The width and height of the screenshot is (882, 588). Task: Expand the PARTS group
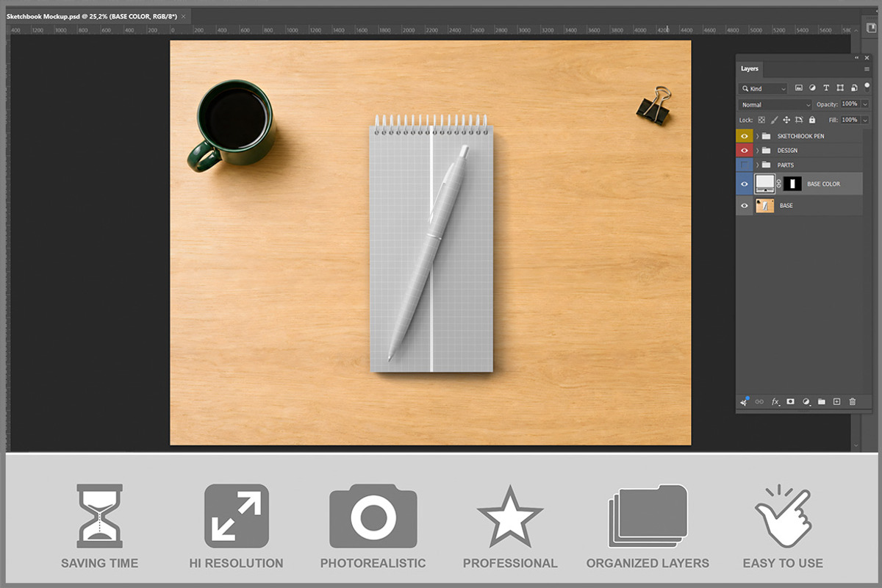[758, 165]
